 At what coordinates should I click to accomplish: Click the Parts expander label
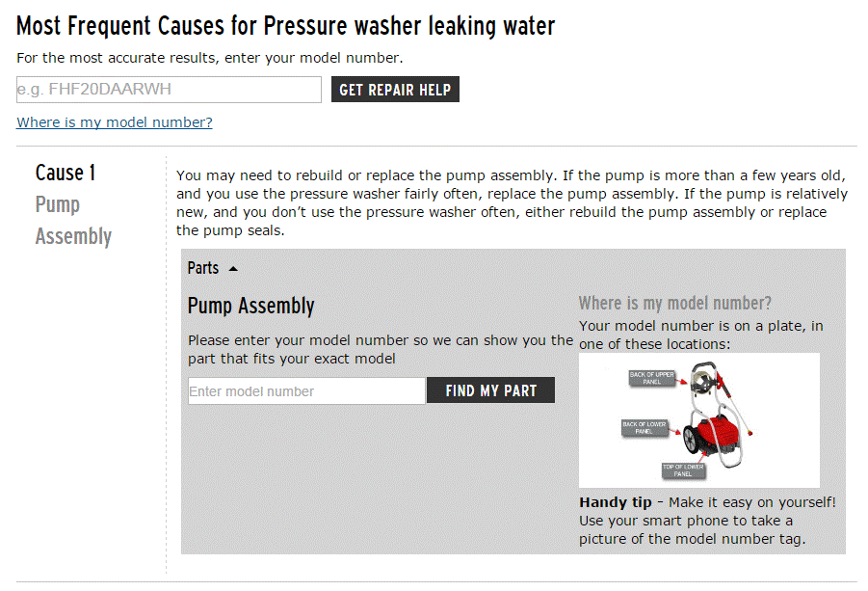(x=203, y=268)
